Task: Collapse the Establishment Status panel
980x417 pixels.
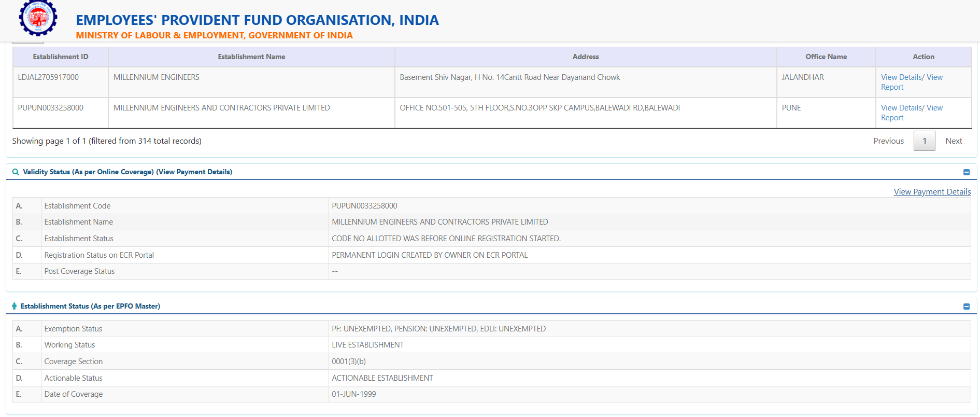Action: pyautogui.click(x=966, y=307)
